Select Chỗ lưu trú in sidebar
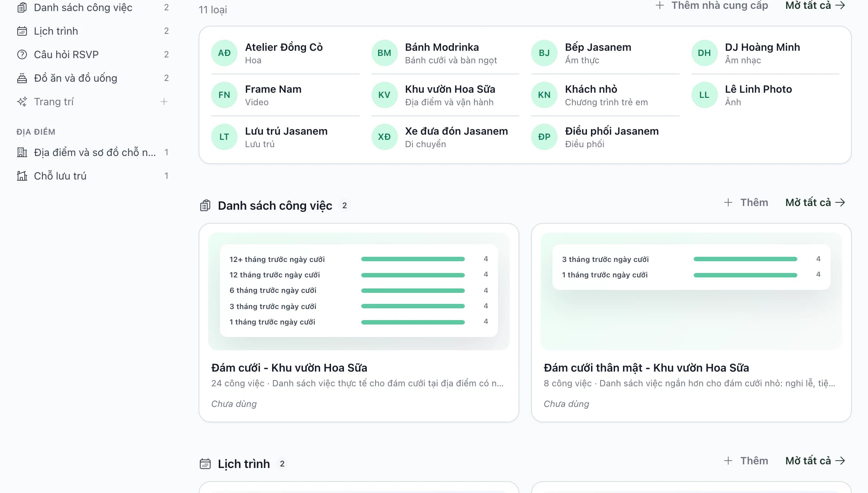The width and height of the screenshot is (868, 493). tap(93, 176)
